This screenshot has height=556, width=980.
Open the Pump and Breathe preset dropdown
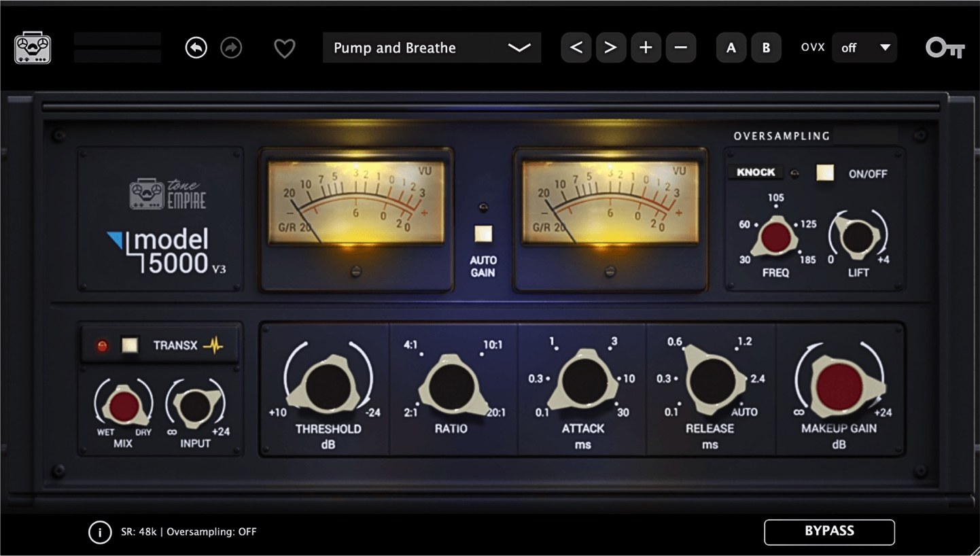(432, 48)
